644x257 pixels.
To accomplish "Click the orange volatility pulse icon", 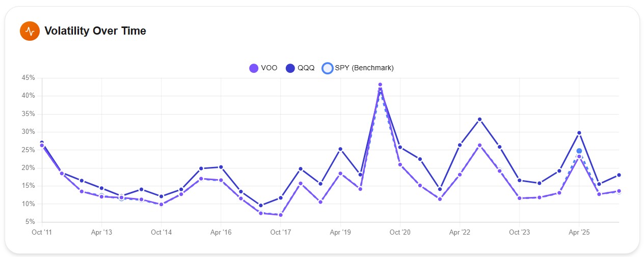I will coord(30,31).
